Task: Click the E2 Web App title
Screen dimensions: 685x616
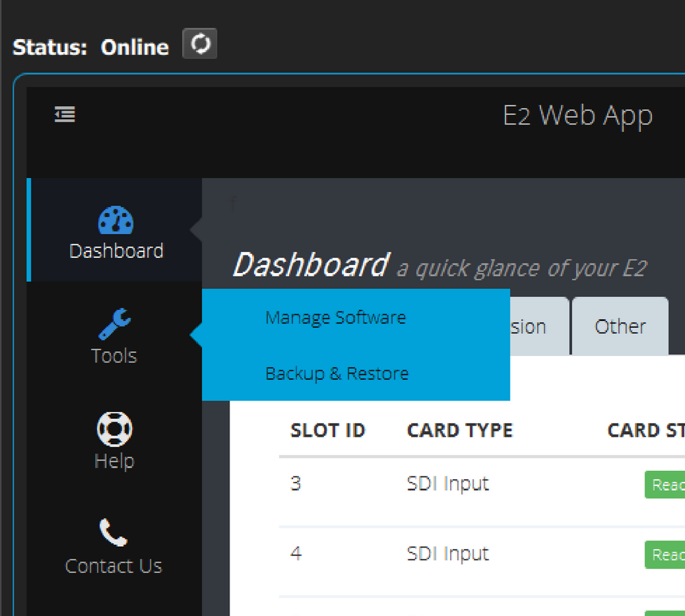Action: click(577, 116)
